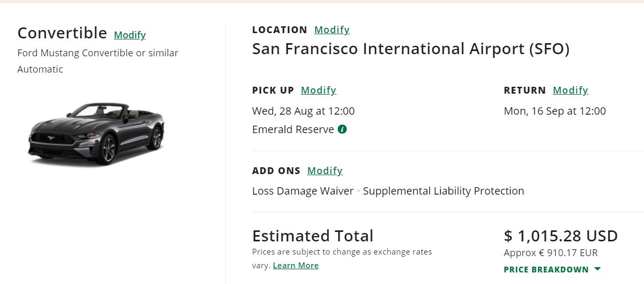Expand the PRICE BREAKDOWN section
Image resolution: width=644 pixels, height=284 pixels.
(546, 270)
